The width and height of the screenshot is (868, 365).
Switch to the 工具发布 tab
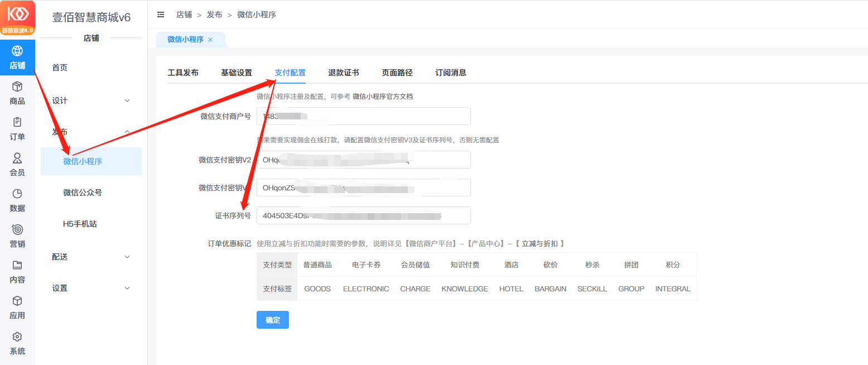(x=183, y=73)
